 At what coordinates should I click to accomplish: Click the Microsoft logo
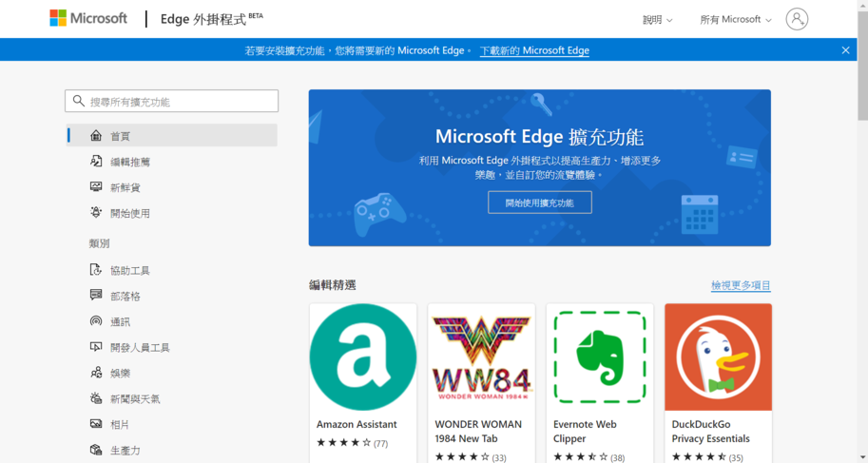coord(88,18)
